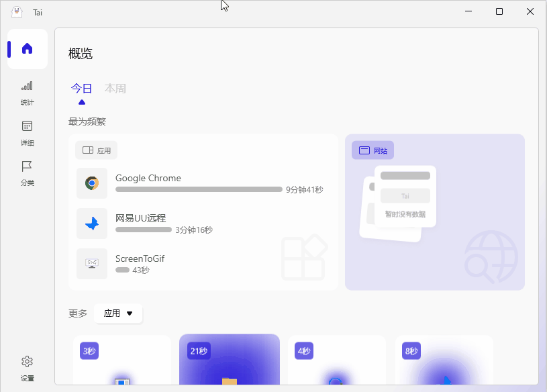Open the Overview home icon in sidebar

28,49
